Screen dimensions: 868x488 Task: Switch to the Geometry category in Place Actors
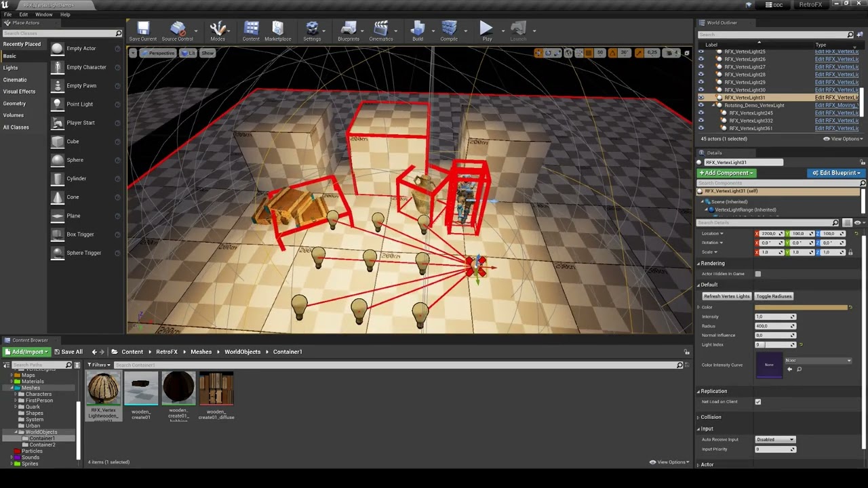pyautogui.click(x=14, y=104)
